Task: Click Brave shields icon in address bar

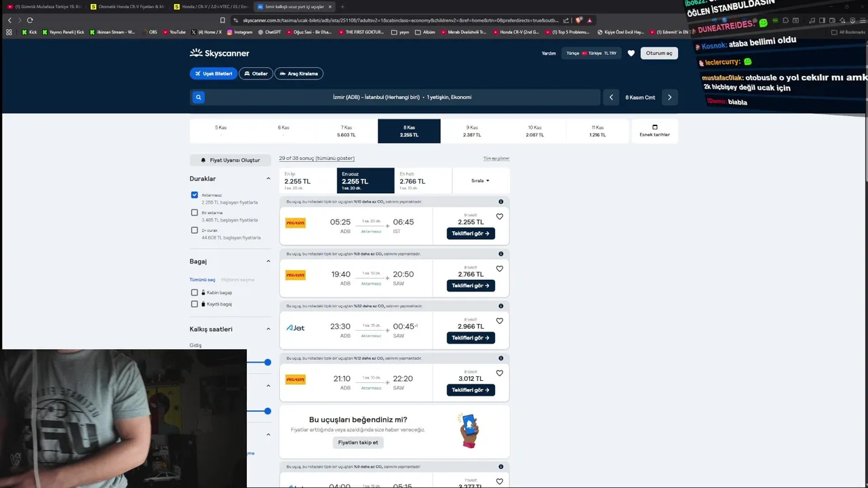Action: tap(578, 20)
